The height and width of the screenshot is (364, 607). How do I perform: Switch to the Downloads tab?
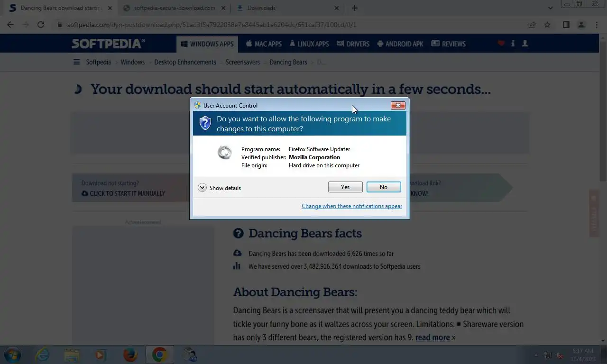pos(287,8)
